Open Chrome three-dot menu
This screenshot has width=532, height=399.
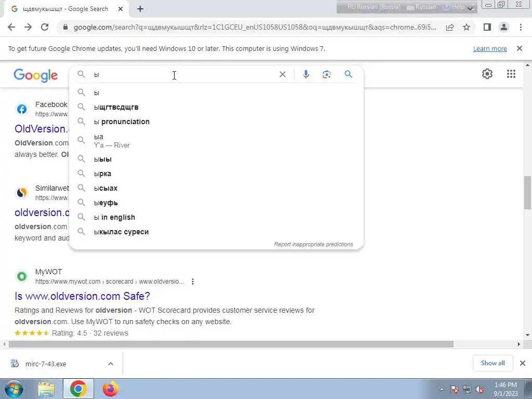click(521, 27)
